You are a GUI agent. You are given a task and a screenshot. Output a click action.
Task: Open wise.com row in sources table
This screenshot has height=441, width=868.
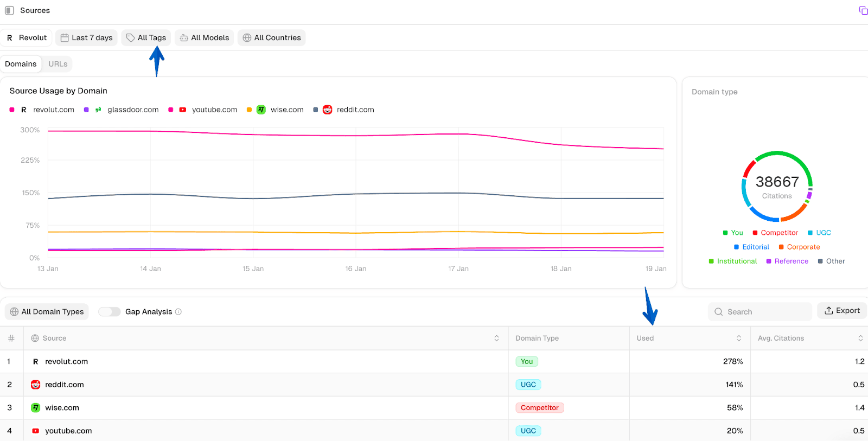click(x=434, y=407)
